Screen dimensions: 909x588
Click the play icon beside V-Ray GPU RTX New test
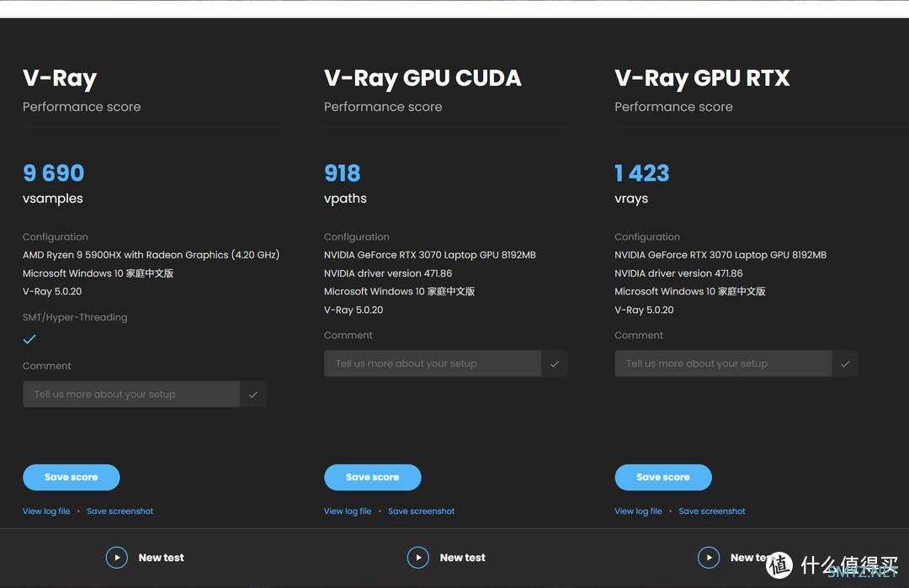709,558
